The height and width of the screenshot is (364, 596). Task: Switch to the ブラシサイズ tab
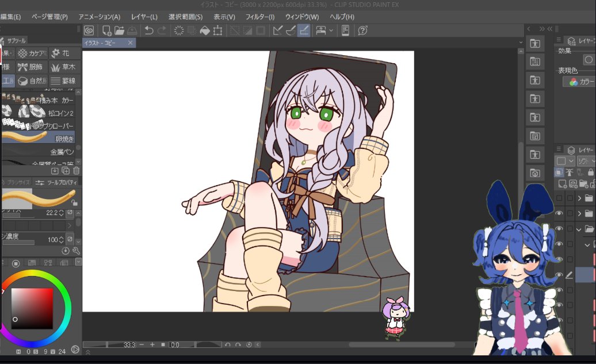coord(16,182)
